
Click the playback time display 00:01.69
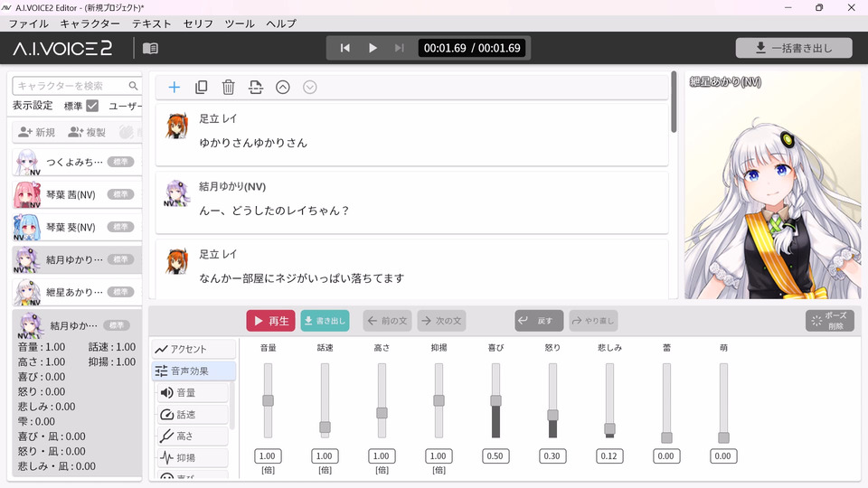coord(472,48)
